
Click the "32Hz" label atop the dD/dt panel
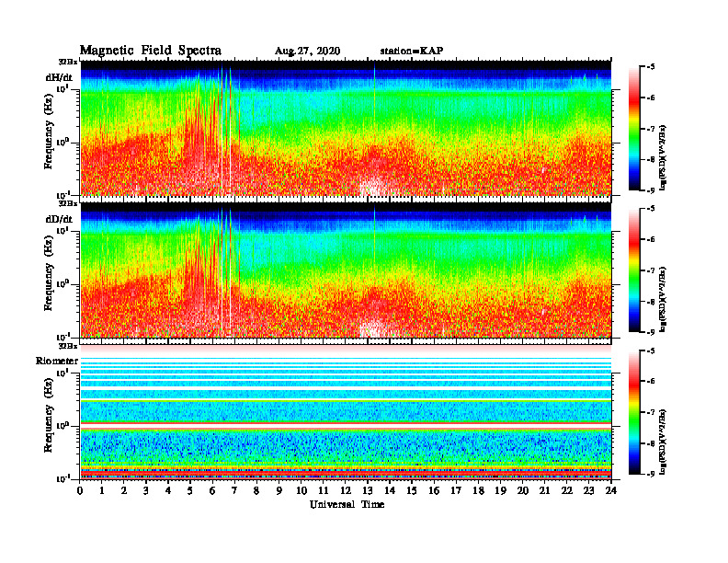pos(68,203)
